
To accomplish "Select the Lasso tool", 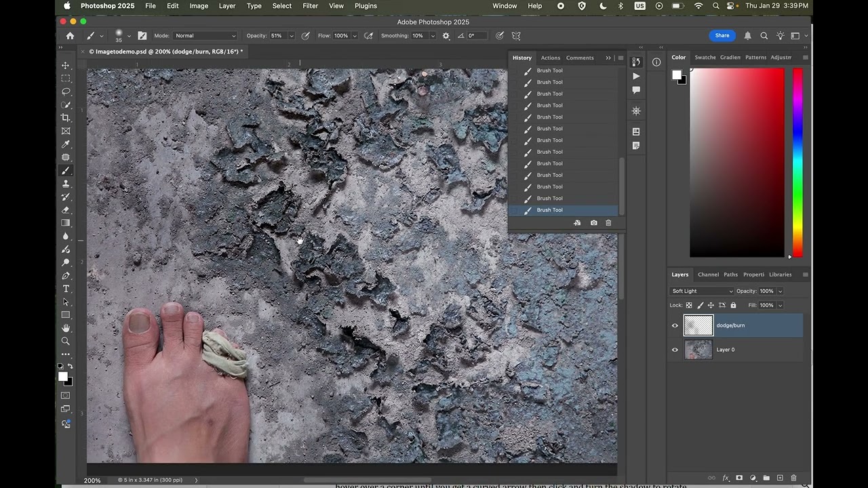I will coord(66,91).
